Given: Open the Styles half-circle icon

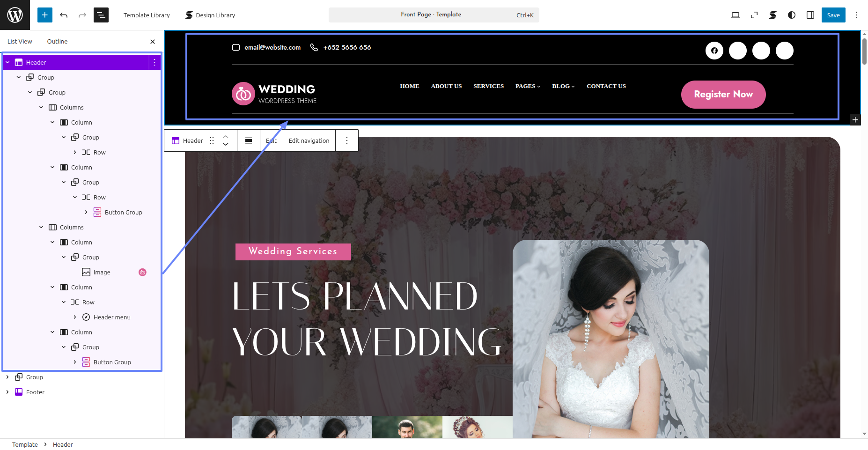Looking at the screenshot, I should point(792,15).
